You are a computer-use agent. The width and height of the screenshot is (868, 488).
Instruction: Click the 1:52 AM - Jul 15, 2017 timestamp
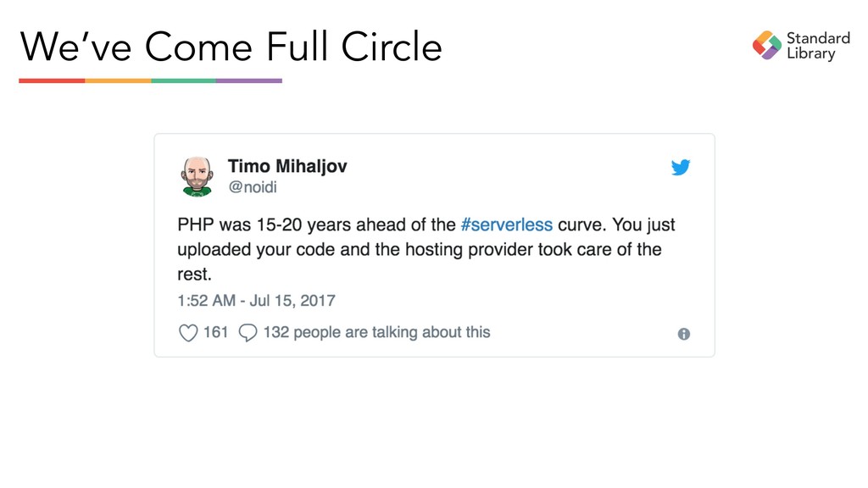256,301
